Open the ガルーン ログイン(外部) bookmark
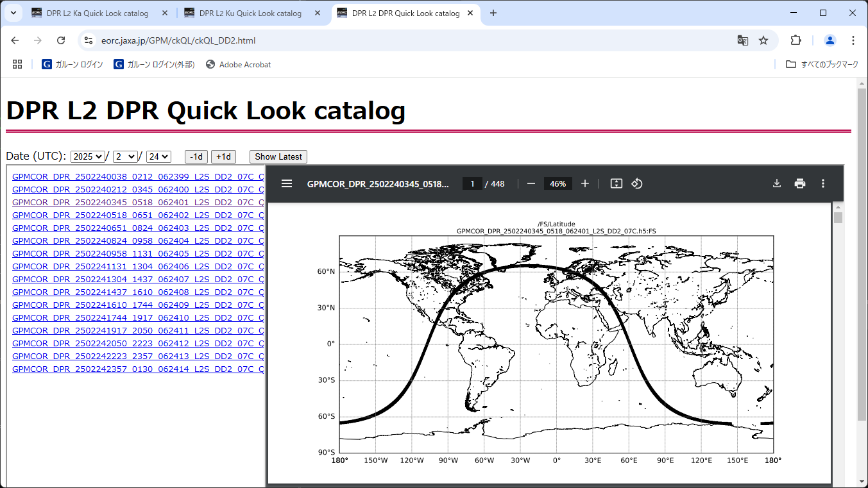The image size is (868, 488). pyautogui.click(x=154, y=64)
